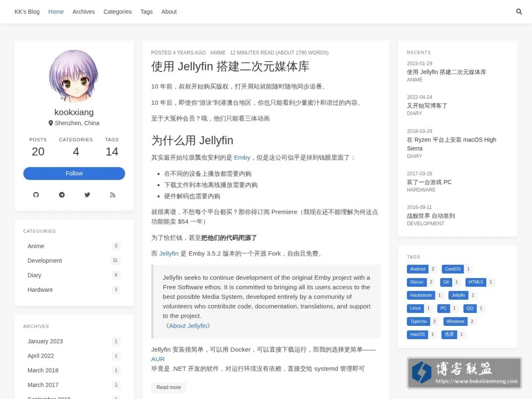
Task: Open the Telegram icon link
Action: 62,195
